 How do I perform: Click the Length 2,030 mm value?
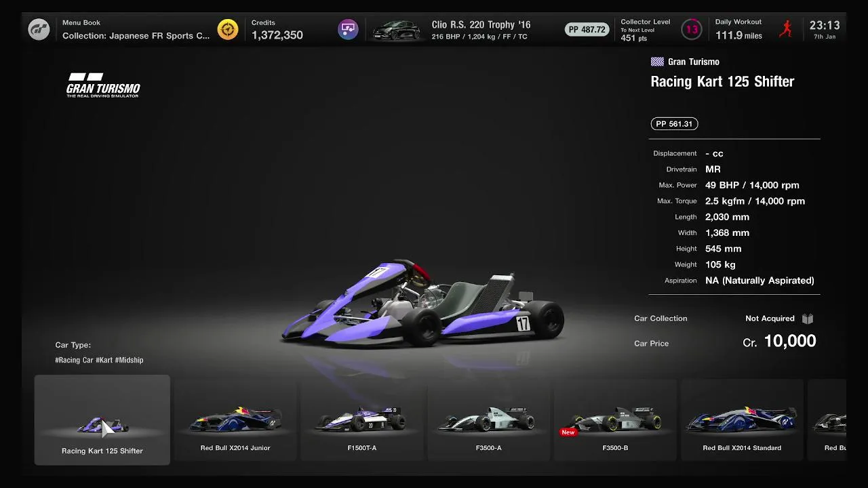(x=727, y=217)
